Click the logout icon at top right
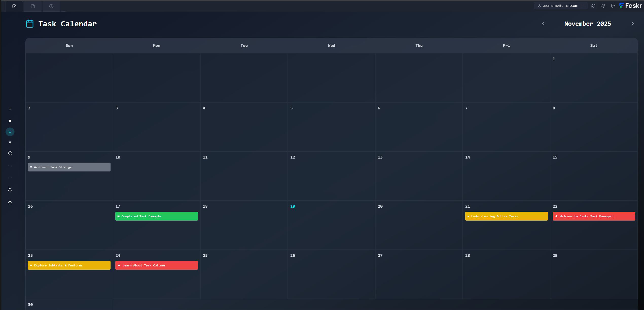 613,6
